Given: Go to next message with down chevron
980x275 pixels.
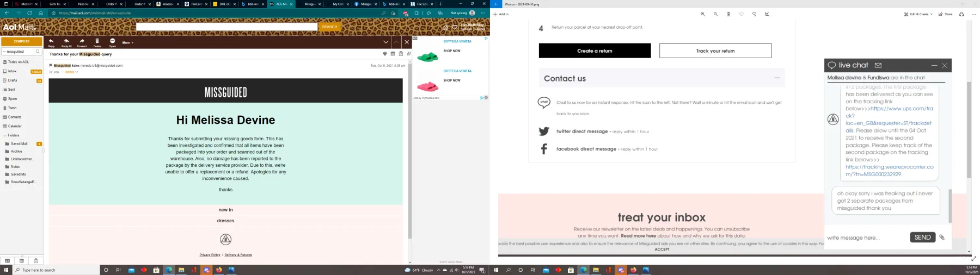Looking at the screenshot, I should [385, 42].
